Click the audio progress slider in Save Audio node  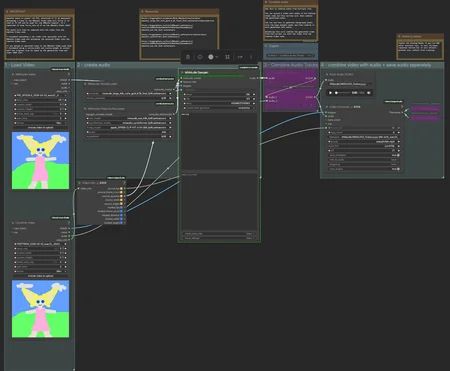343,93
